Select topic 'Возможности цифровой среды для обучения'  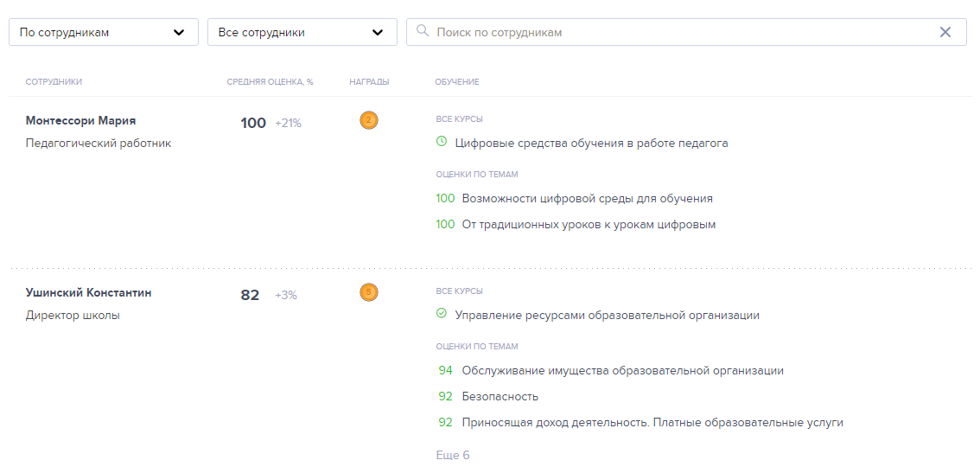point(587,198)
